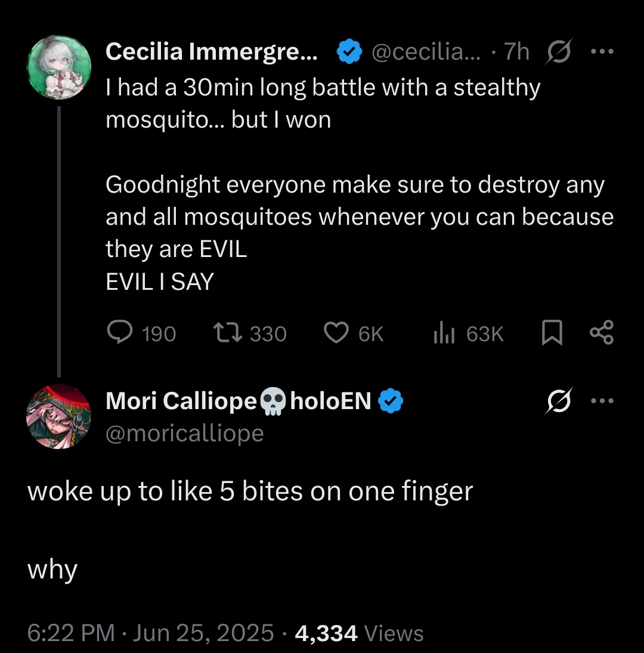Open Mori Calliope's profile avatar
Viewport: 644px width, 653px height.
tap(58, 416)
